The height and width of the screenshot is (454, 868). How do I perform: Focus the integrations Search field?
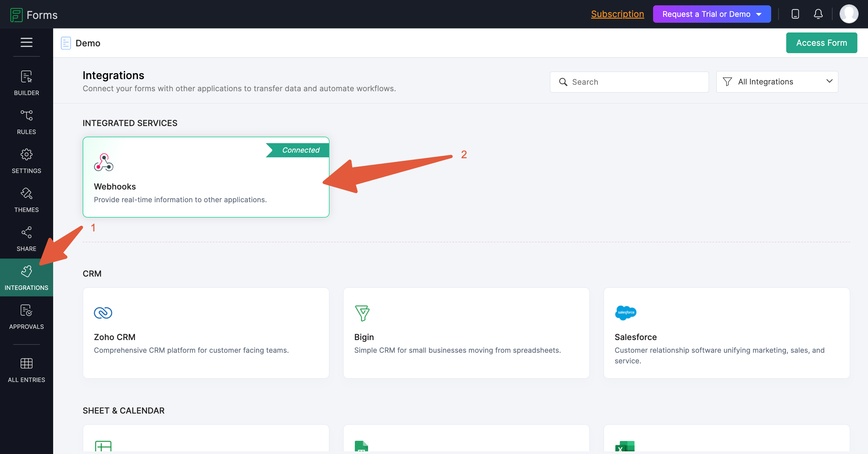tap(629, 82)
